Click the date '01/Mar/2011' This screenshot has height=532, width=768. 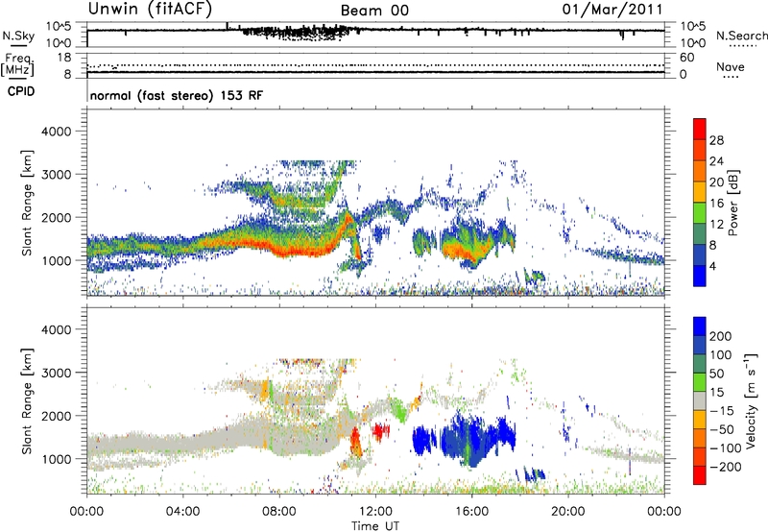612,10
